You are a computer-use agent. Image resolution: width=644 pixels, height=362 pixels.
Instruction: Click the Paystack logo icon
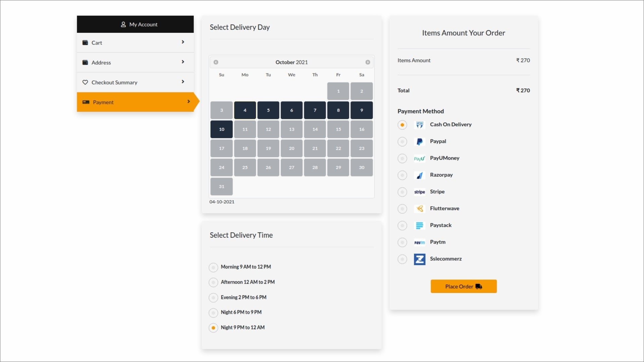[x=420, y=225]
